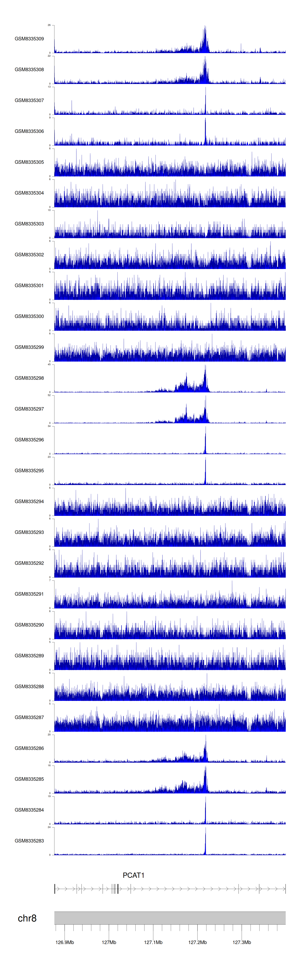Select the GSM8335291 sample label
Screen dimensions: 301x980
click(29, 594)
